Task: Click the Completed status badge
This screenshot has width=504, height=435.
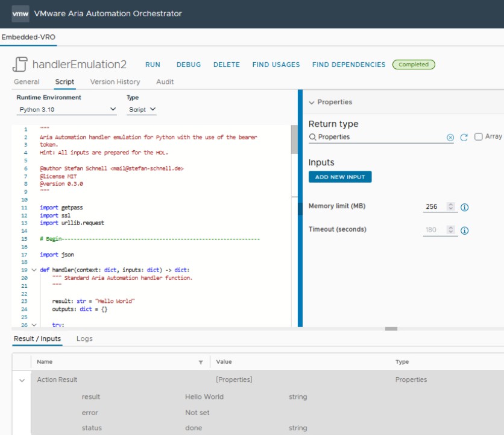Action: pos(414,65)
